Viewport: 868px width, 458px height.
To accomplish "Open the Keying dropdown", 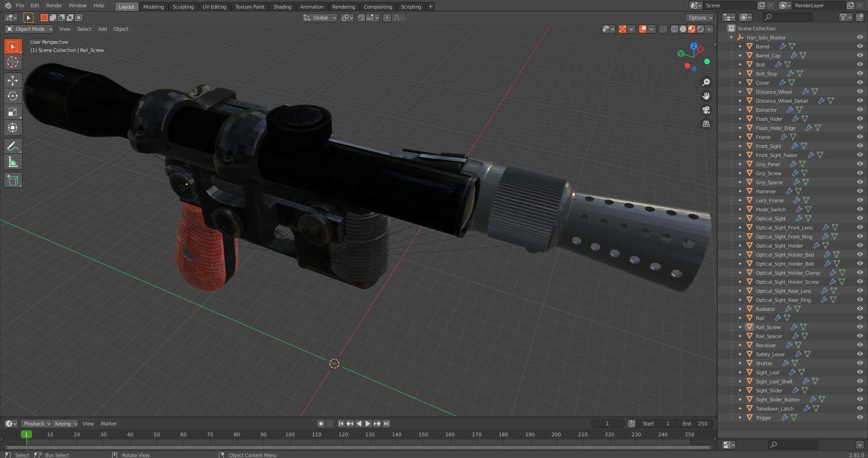I will 66,424.
